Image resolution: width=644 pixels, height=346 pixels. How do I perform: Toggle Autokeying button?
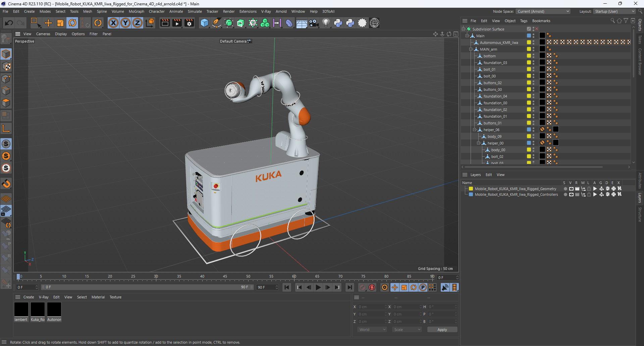click(x=372, y=287)
